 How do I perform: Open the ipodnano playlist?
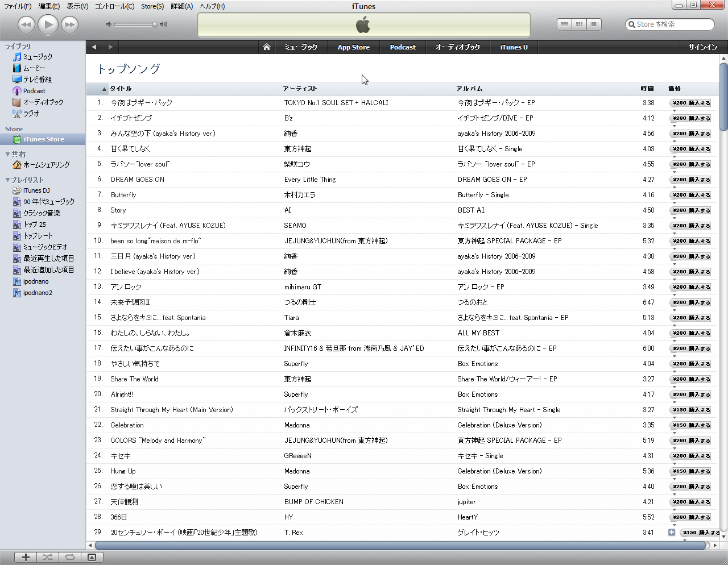(x=36, y=281)
